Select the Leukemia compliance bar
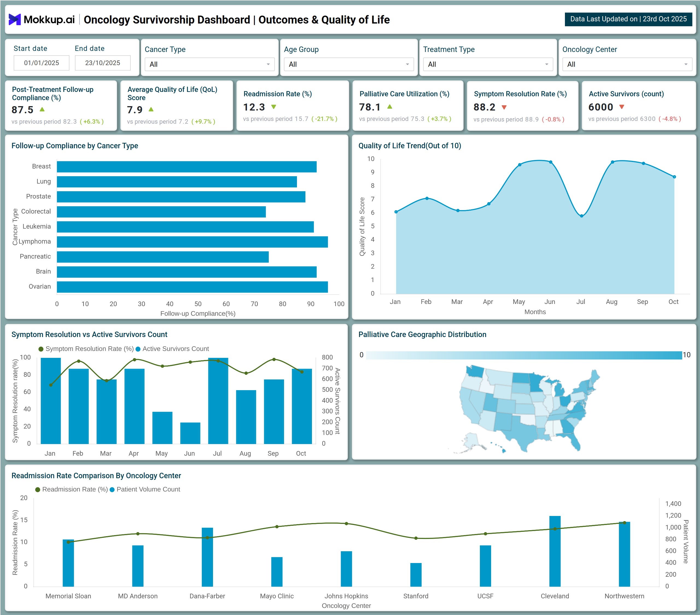This screenshot has height=615, width=700. (185, 227)
